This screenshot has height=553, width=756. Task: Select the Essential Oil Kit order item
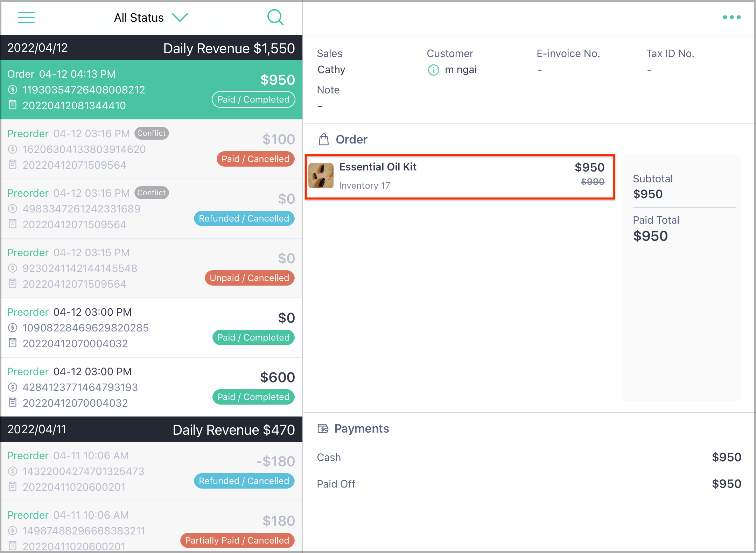click(460, 177)
